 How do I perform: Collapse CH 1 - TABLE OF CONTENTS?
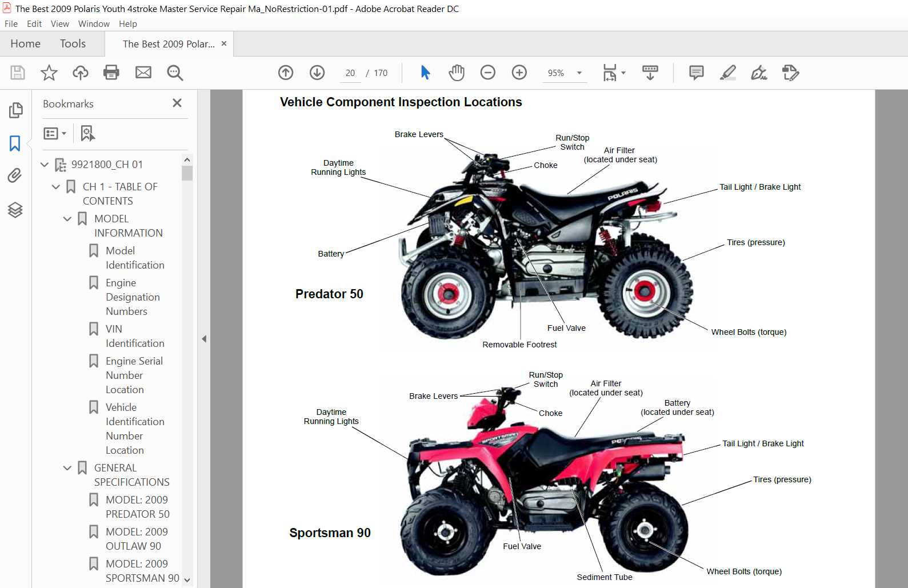(x=56, y=187)
